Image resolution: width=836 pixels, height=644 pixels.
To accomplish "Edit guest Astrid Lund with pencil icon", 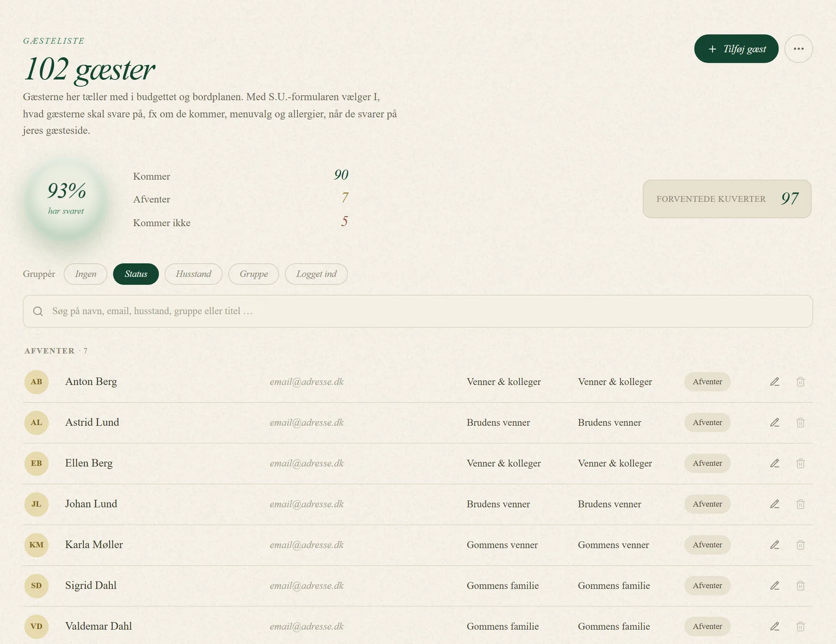I will [x=775, y=423].
